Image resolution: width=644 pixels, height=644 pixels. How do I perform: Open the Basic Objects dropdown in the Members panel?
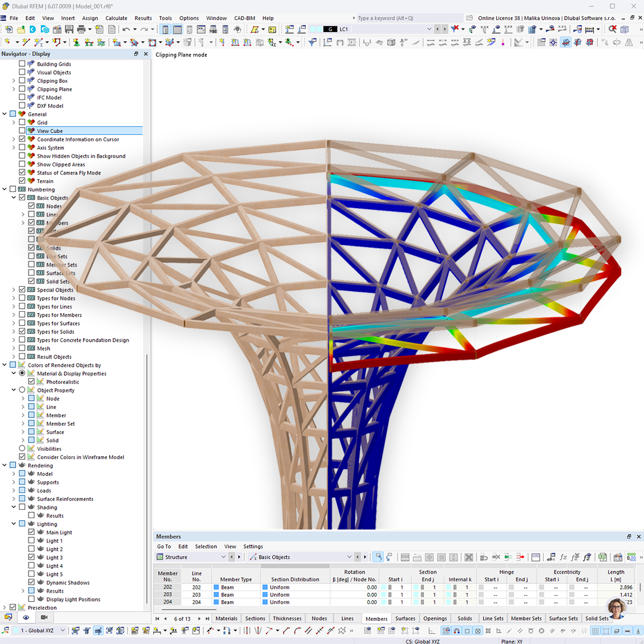(349, 557)
